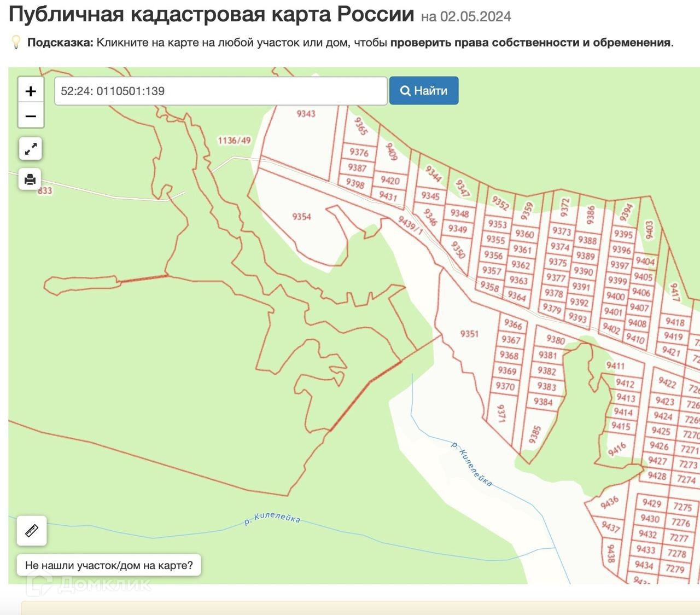
Task: Select parcel 9368 on the map
Action: pyautogui.click(x=509, y=355)
